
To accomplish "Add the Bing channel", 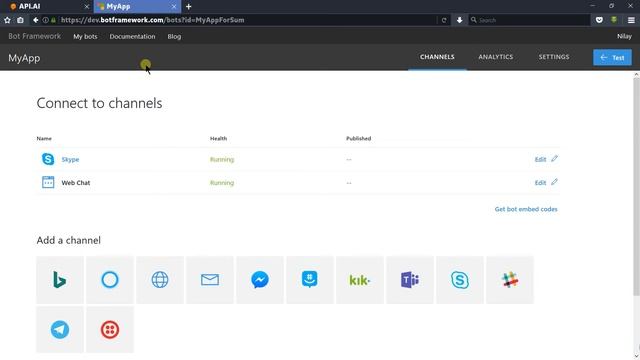I will click(x=60, y=280).
